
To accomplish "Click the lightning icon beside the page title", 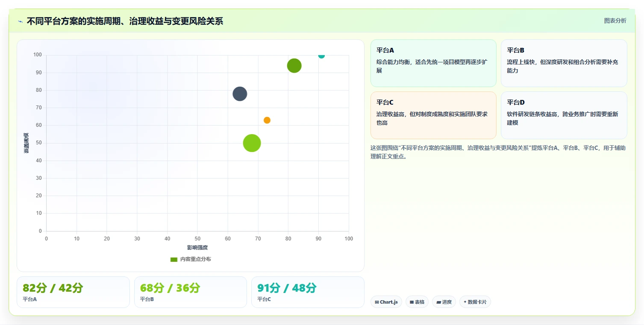I will (20, 21).
